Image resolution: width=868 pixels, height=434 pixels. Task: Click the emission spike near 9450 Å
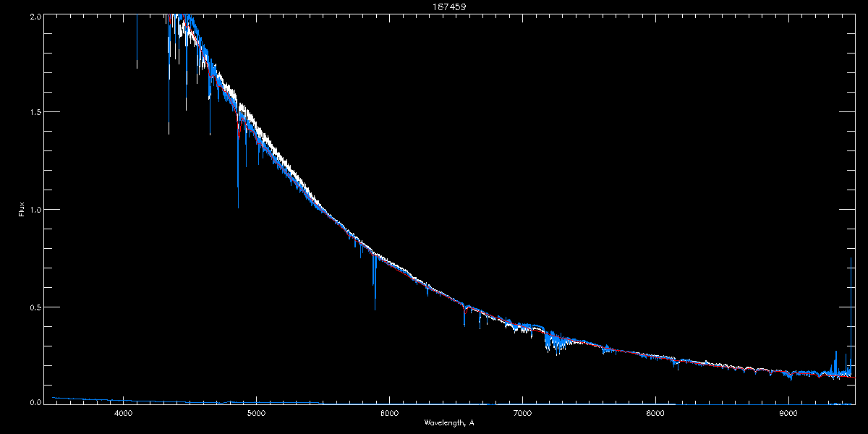[851, 315]
